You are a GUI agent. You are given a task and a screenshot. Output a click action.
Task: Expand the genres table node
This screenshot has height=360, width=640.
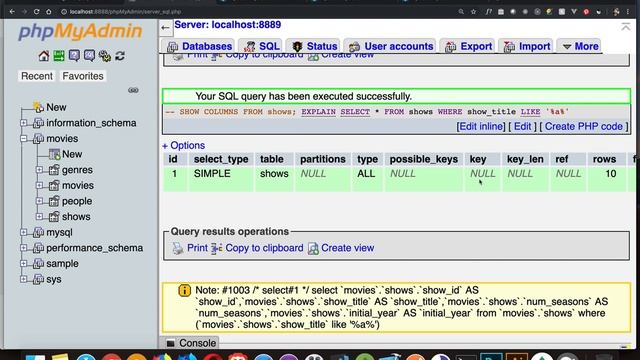click(x=39, y=170)
